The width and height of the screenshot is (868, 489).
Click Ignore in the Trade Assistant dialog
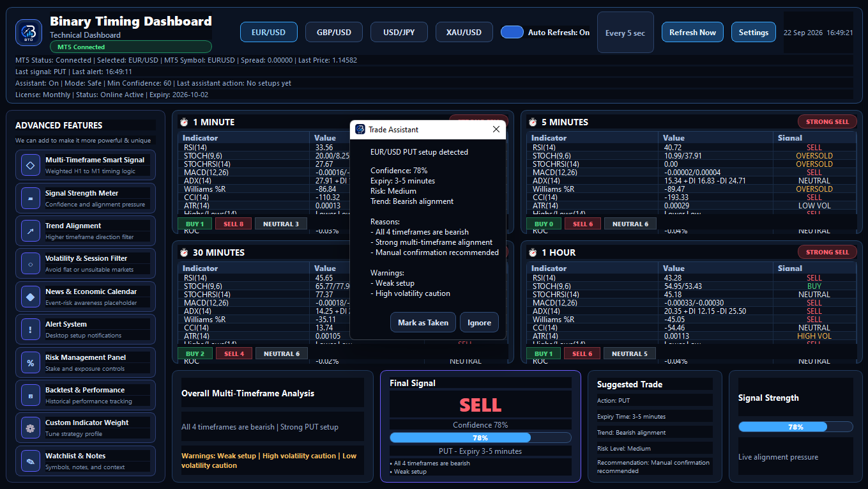click(479, 322)
